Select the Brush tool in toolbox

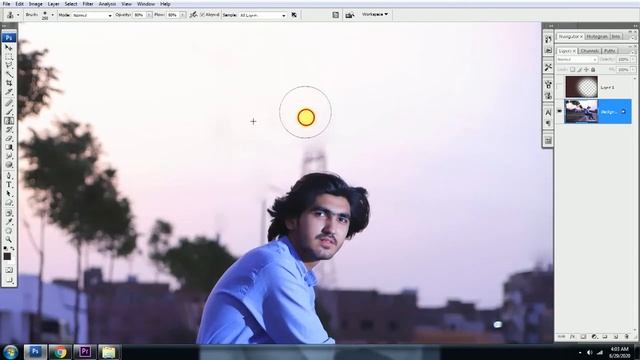tap(9, 112)
